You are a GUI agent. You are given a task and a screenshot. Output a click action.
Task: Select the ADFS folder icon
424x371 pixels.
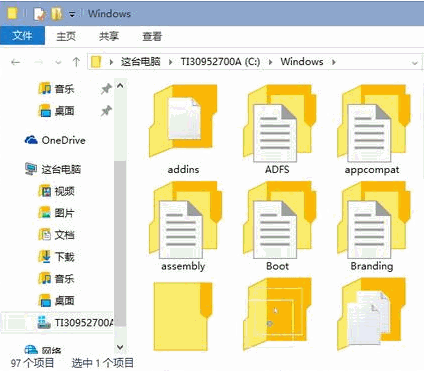click(x=279, y=123)
